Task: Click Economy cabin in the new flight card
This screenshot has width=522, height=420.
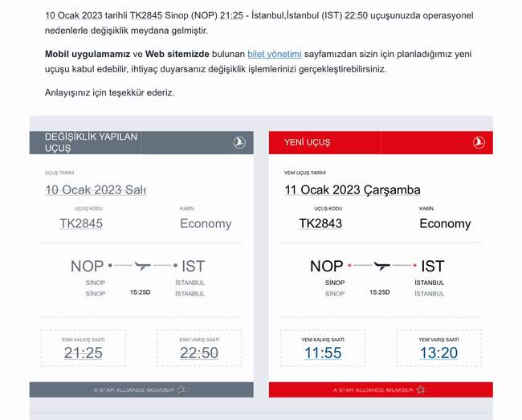Action: pyautogui.click(x=445, y=224)
